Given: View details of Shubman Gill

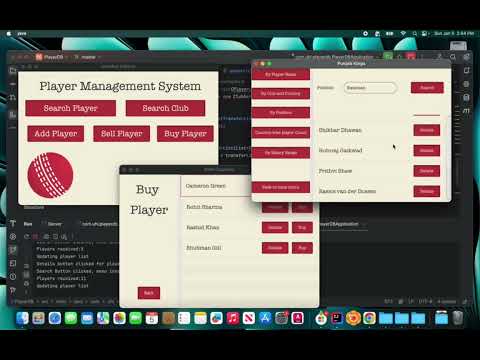Looking at the screenshot, I should tap(275, 248).
